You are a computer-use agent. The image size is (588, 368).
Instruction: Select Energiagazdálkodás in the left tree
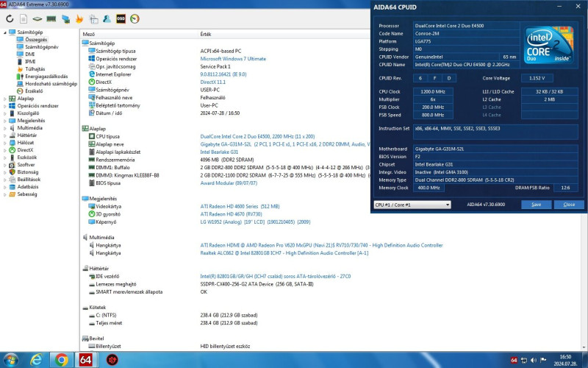tap(46, 77)
